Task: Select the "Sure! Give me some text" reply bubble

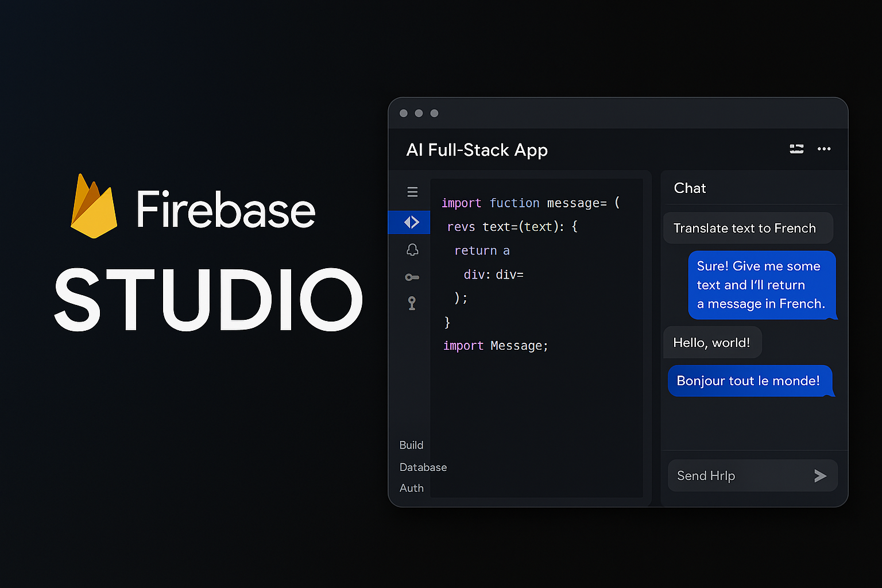Action: click(762, 285)
